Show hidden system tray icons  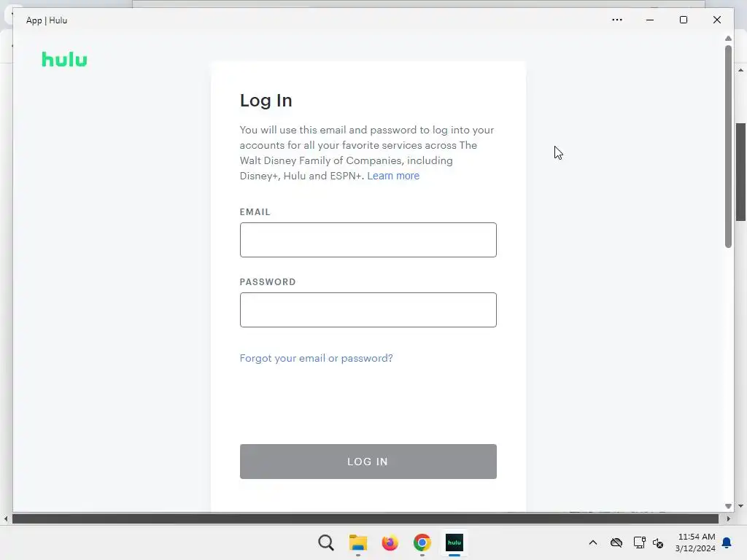(x=592, y=542)
